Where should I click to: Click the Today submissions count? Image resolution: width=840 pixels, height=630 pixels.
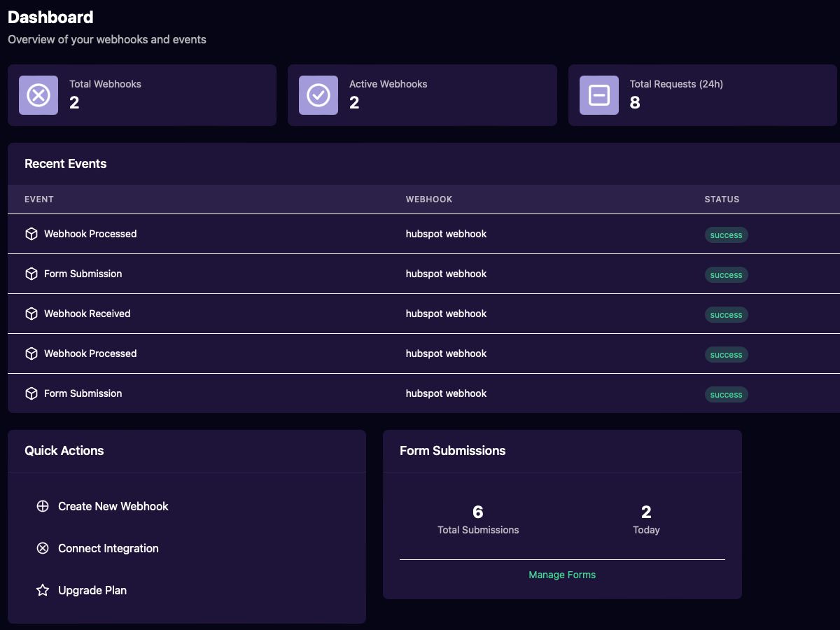tap(646, 512)
